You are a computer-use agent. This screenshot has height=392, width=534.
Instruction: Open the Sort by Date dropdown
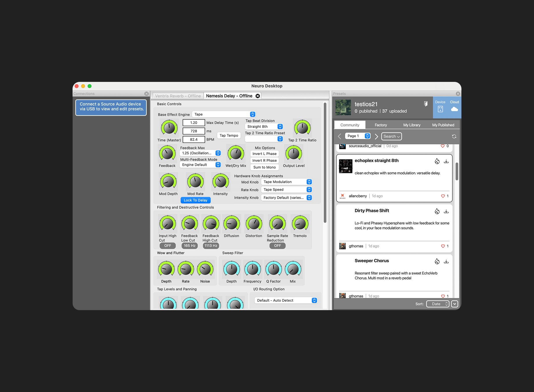(438, 304)
